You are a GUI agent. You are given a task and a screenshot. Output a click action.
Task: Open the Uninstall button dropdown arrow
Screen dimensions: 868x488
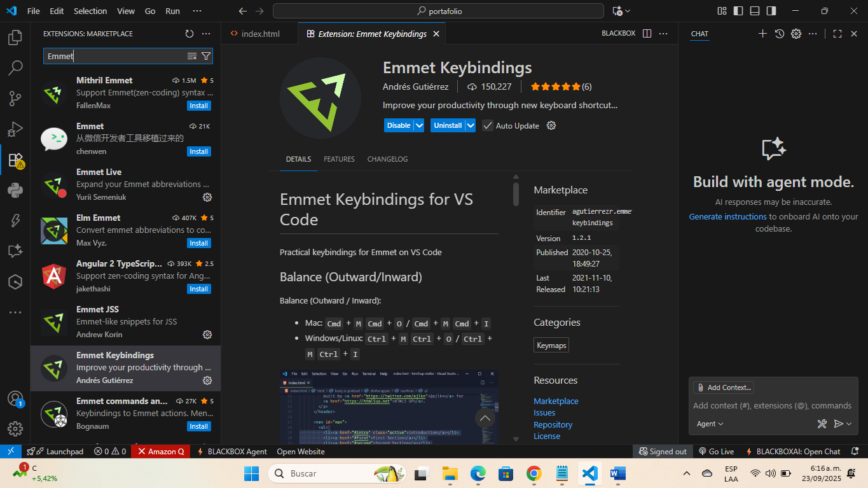(x=471, y=125)
